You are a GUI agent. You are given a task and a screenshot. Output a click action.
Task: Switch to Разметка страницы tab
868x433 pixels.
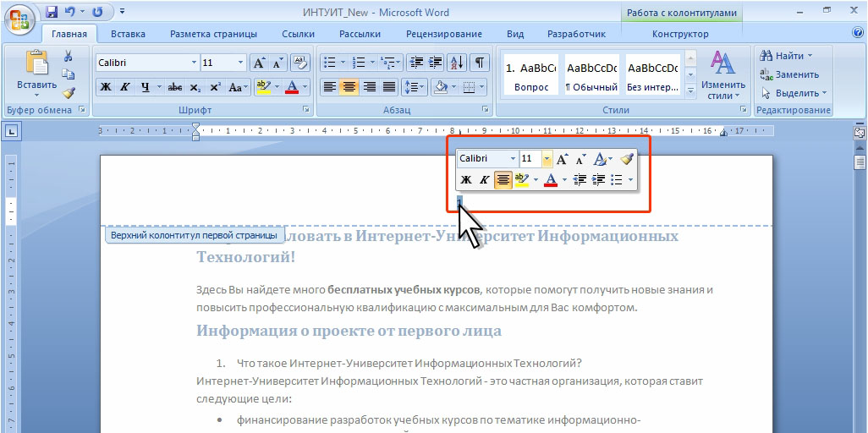(213, 34)
